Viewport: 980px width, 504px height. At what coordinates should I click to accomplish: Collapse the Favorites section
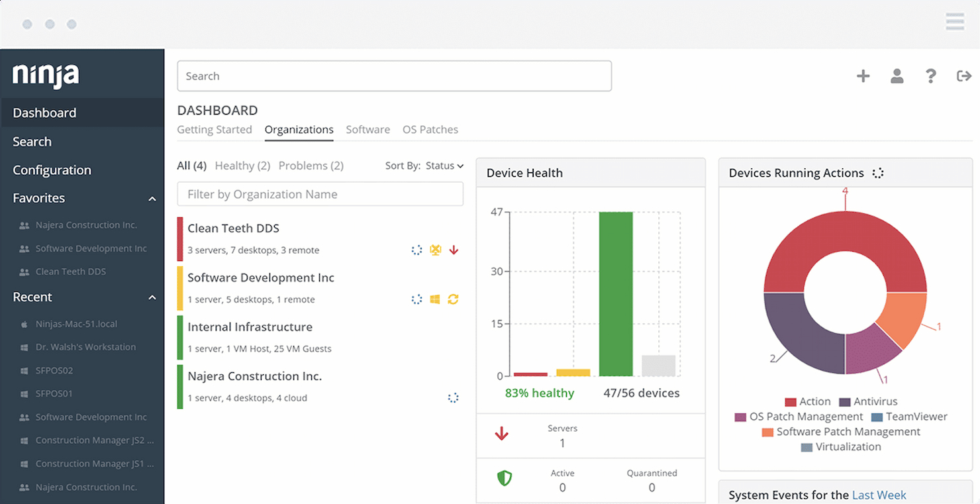click(152, 197)
